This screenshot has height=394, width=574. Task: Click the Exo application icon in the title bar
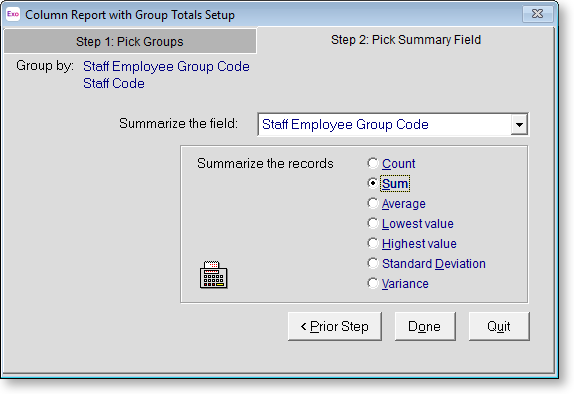point(13,14)
